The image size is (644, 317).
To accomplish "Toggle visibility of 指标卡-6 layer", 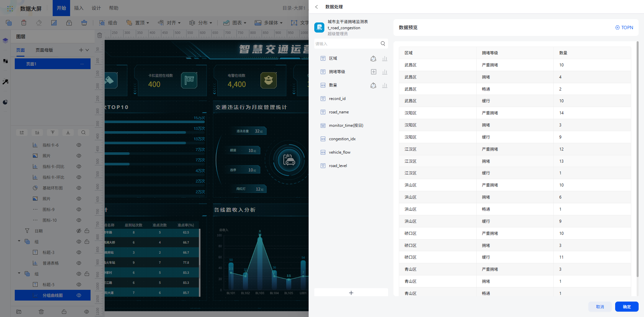I will click(x=79, y=145).
